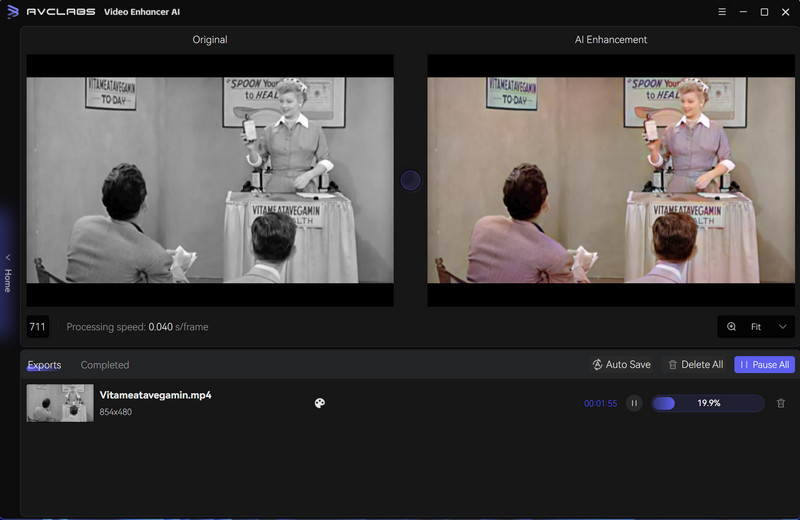The height and width of the screenshot is (520, 800).
Task: Pause the Vitameatavegamin.mp4 export task
Action: (634, 403)
